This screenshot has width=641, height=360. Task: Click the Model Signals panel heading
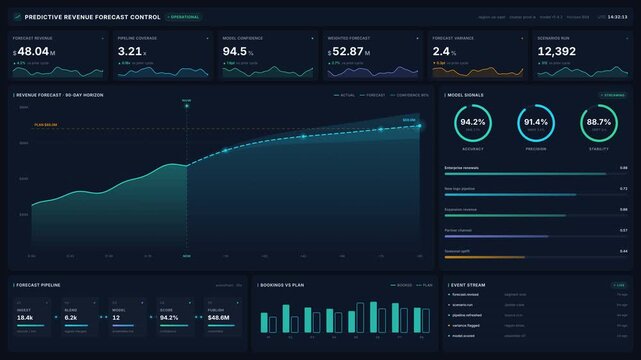pyautogui.click(x=465, y=95)
